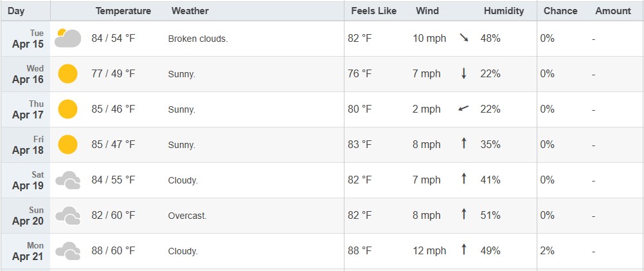644x271 pixels.
Task: Click the Chance column header
Action: (x=560, y=11)
